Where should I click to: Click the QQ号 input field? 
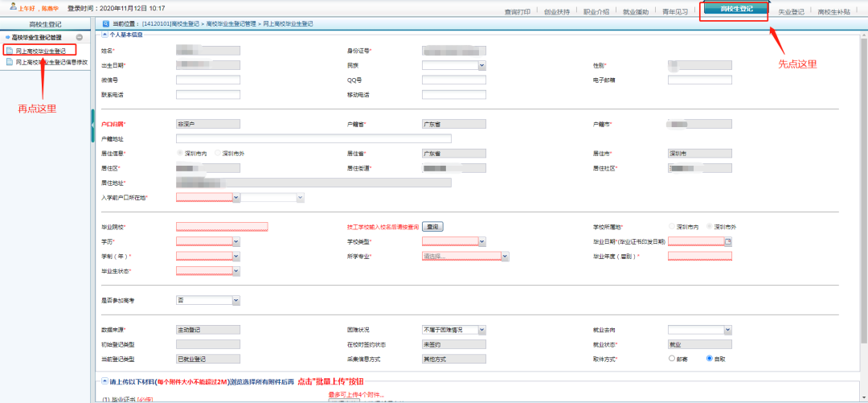pos(454,80)
